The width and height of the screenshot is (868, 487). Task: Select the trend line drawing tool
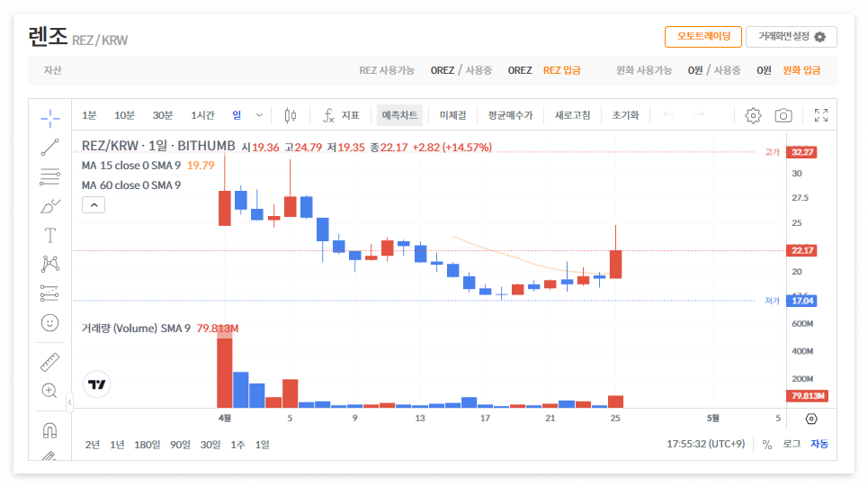pos(49,148)
